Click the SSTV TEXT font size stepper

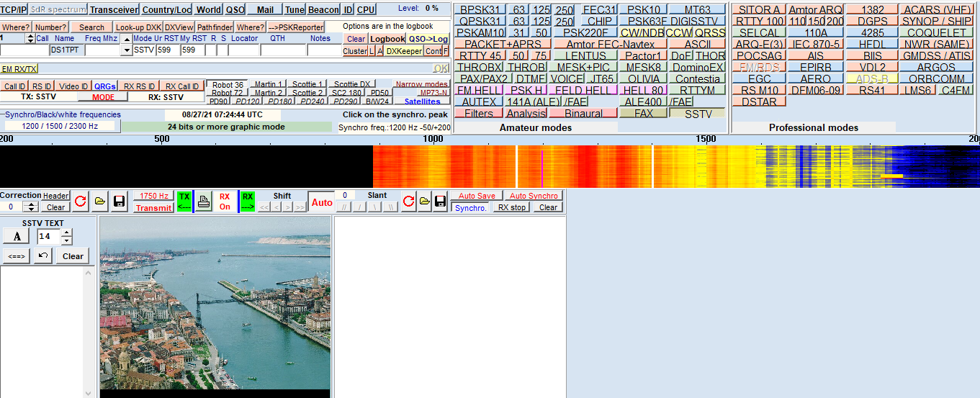tap(66, 236)
